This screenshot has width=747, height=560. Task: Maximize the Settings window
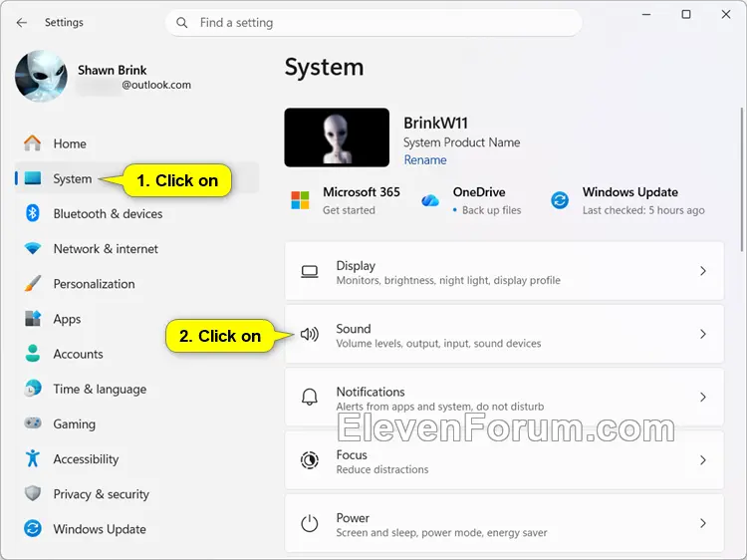click(x=686, y=14)
